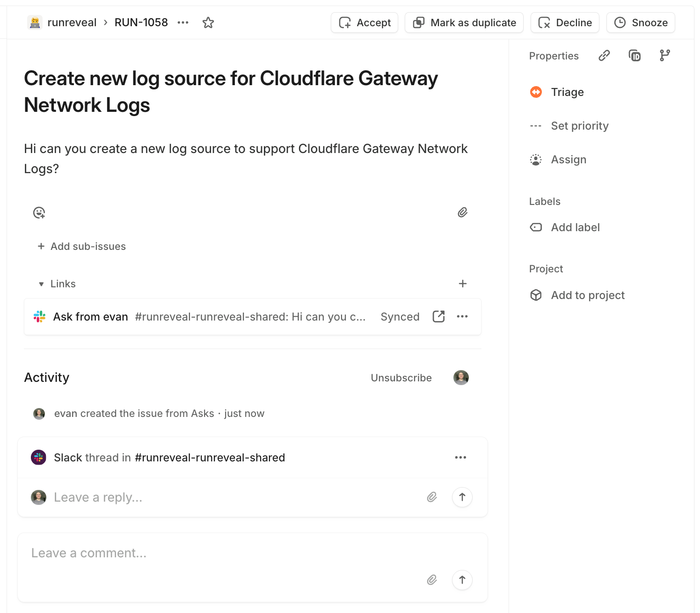Click Add label in Labels section
This screenshot has width=700, height=613.
click(x=575, y=227)
